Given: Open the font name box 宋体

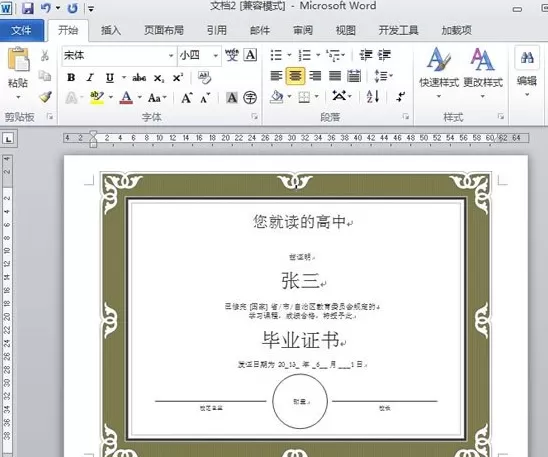Looking at the screenshot, I should pos(119,55).
